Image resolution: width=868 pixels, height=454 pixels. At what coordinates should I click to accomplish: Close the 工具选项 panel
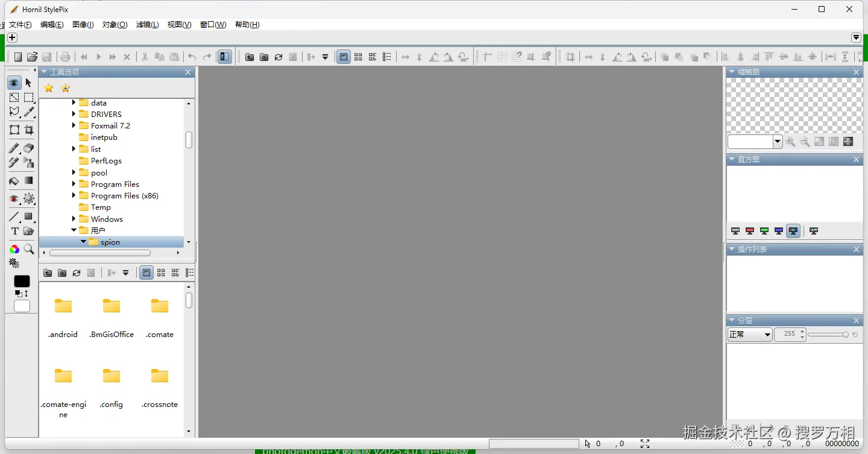pyautogui.click(x=188, y=72)
